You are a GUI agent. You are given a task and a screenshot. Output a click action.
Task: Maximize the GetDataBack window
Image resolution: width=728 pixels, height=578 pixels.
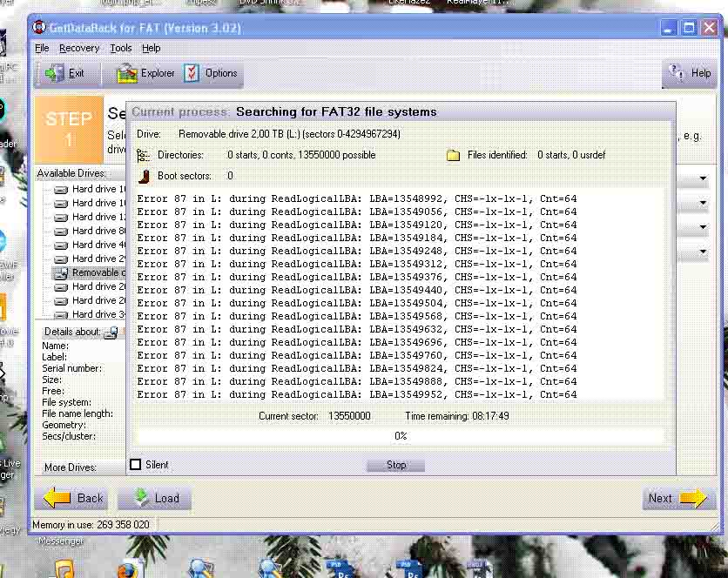pos(689,28)
